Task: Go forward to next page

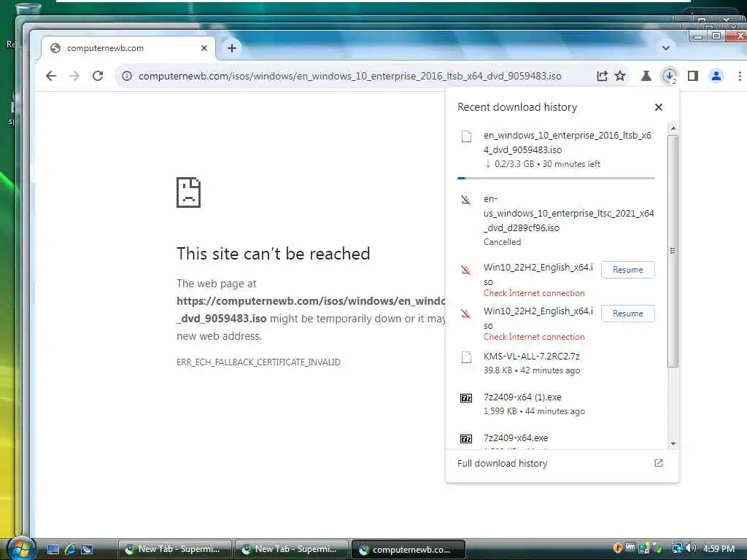Action: 74,76
